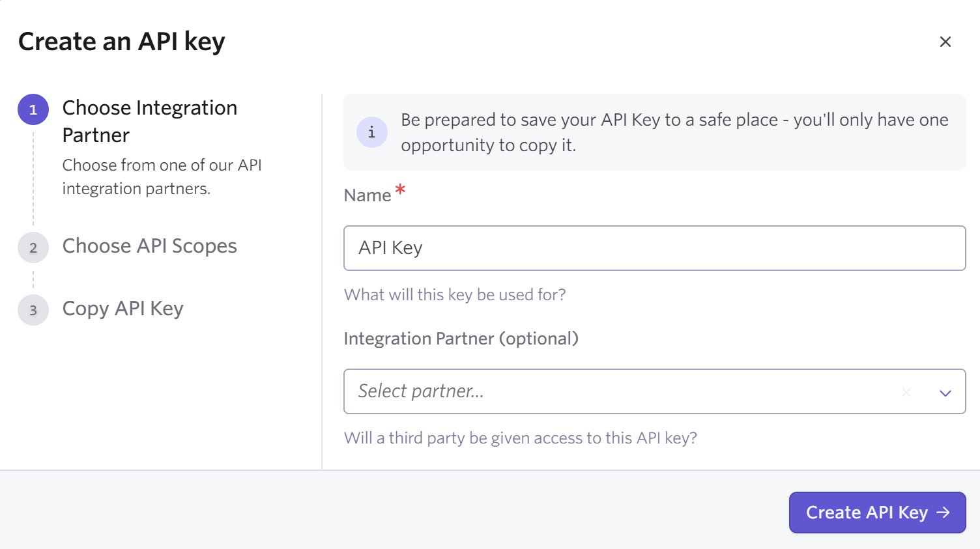
Task: Click the info icon in the notice banner
Action: point(372,132)
